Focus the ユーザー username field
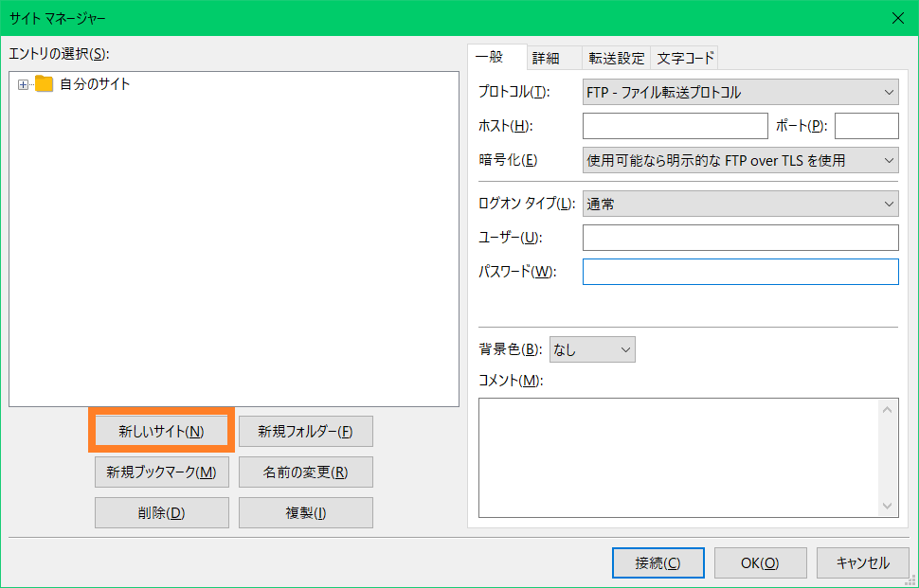The width and height of the screenshot is (919, 588). tap(740, 238)
